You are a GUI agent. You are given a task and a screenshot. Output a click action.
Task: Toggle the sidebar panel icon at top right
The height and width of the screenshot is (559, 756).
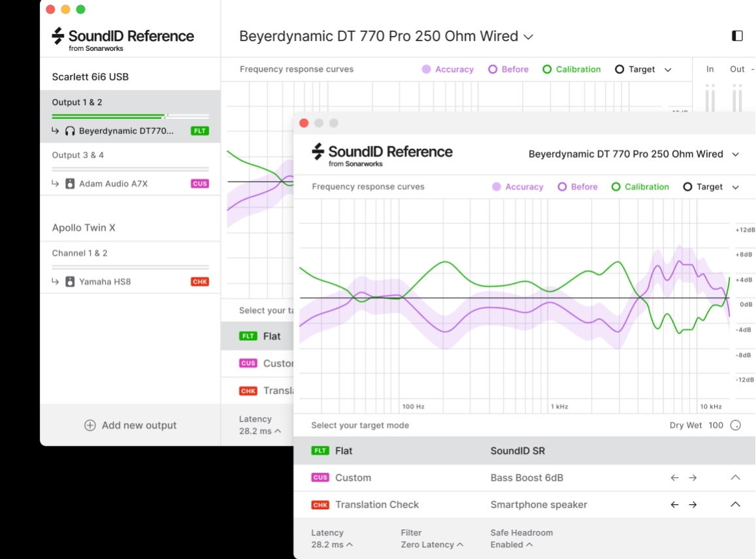(737, 36)
